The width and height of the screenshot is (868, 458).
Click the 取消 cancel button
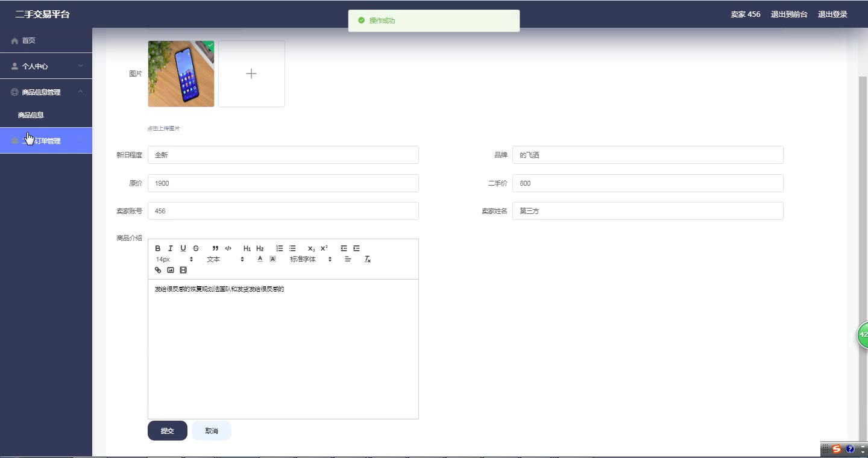(212, 431)
